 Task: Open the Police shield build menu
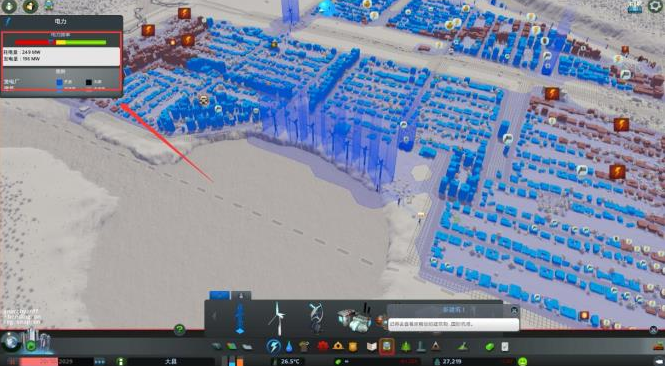pyautogui.click(x=353, y=346)
